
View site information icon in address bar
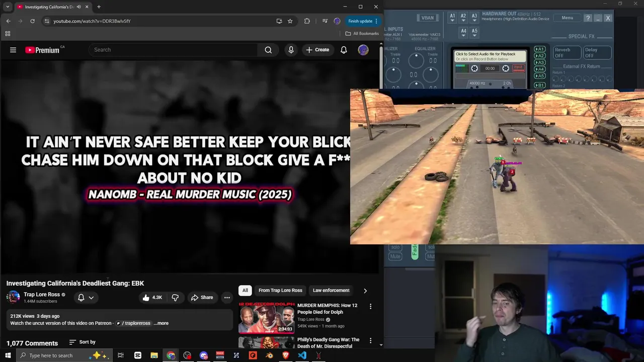point(47,21)
